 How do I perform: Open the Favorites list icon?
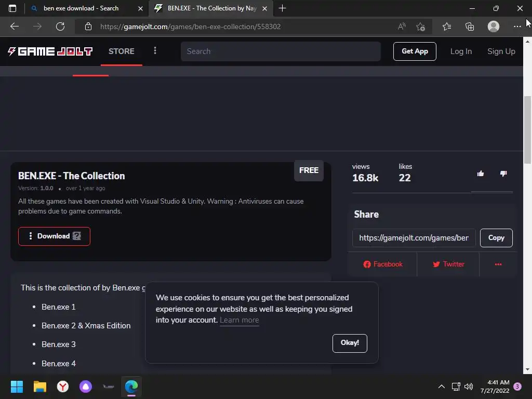447,26
